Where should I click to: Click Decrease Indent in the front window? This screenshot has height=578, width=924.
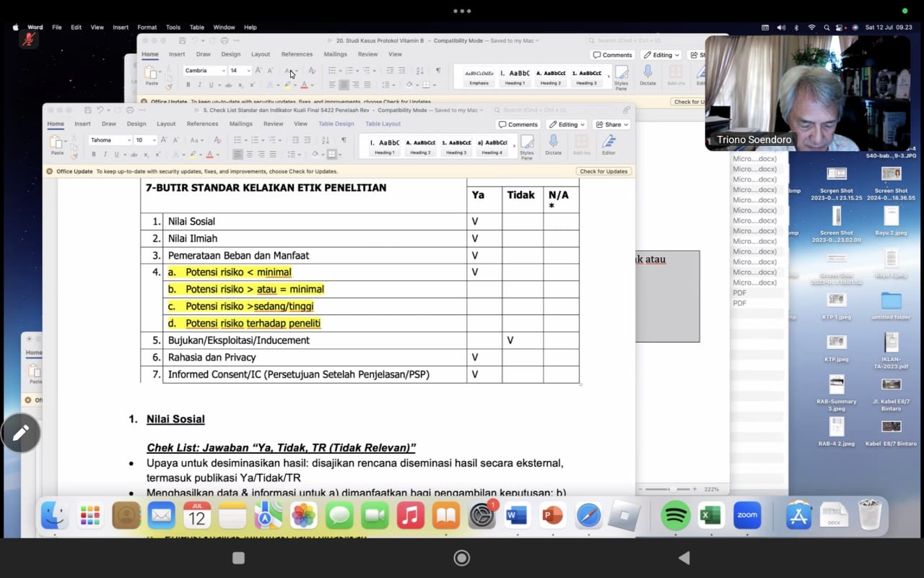(295, 140)
